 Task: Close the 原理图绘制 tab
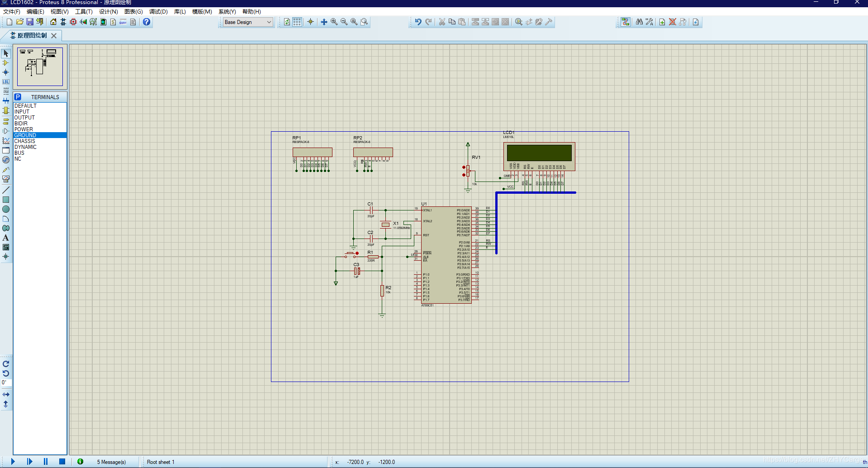click(54, 35)
